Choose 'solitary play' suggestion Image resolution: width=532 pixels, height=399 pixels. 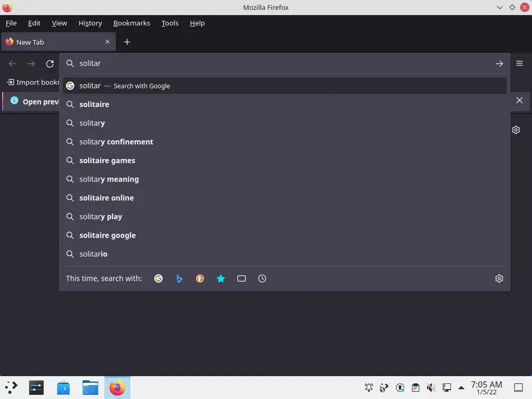[284, 217]
